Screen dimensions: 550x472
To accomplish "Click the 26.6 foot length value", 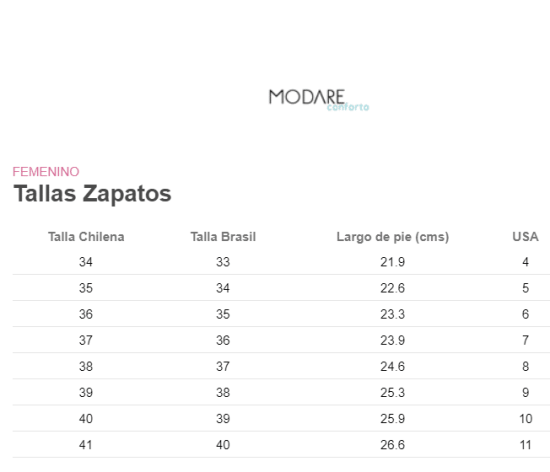I will point(393,445).
